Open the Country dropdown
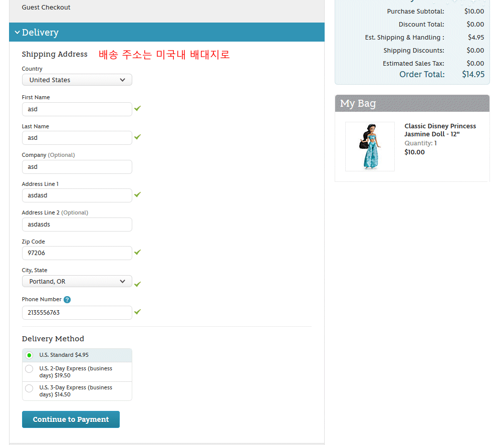Viewport: 504px width, 445px height. [x=77, y=80]
